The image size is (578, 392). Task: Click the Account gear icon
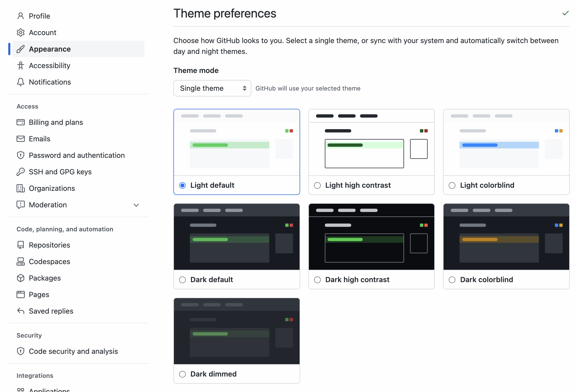[x=21, y=32]
